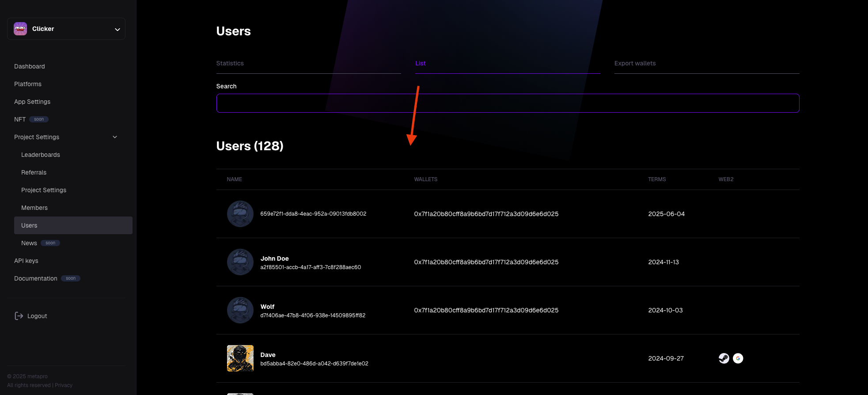Open Leaderboards sub-item

pyautogui.click(x=41, y=155)
